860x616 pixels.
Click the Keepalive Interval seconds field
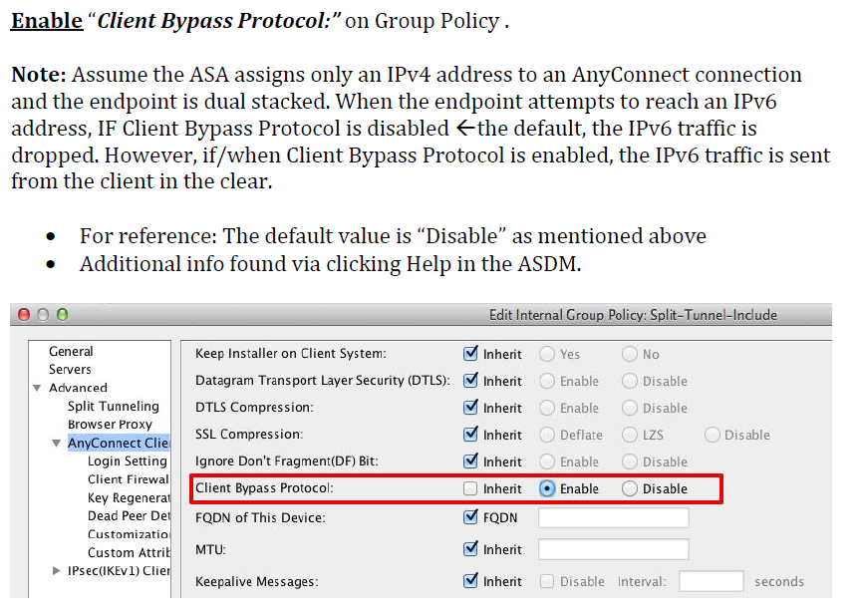pyautogui.click(x=712, y=581)
